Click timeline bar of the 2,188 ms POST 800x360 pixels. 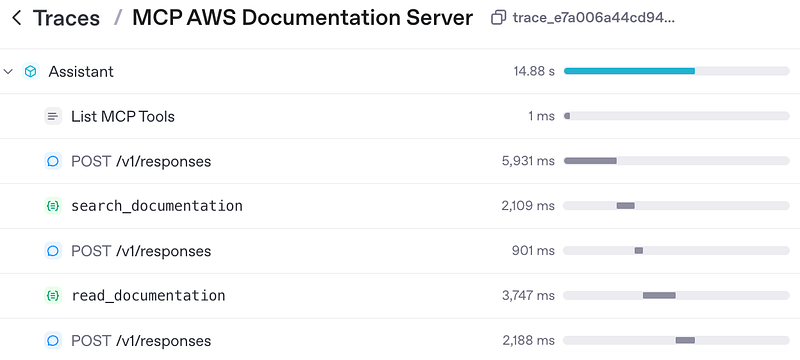pos(685,341)
